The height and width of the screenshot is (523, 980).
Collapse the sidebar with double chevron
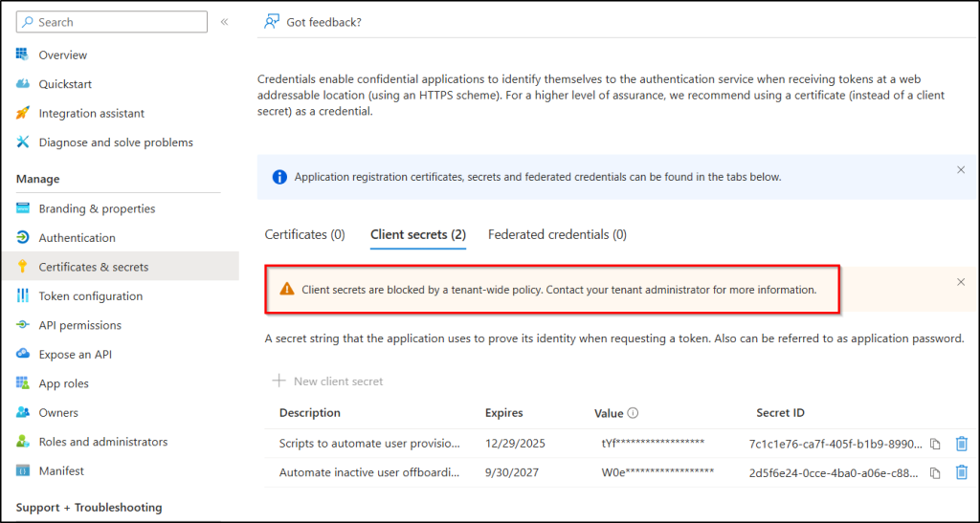coord(224,22)
